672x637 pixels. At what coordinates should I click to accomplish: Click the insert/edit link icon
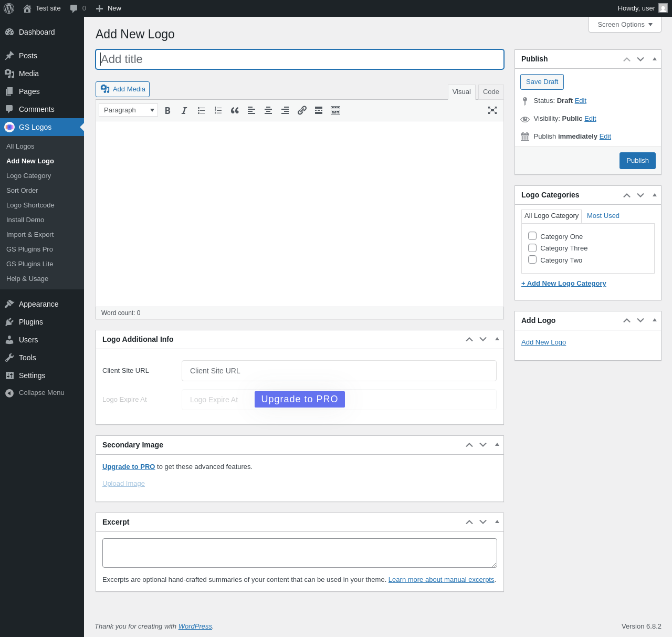pos(302,110)
